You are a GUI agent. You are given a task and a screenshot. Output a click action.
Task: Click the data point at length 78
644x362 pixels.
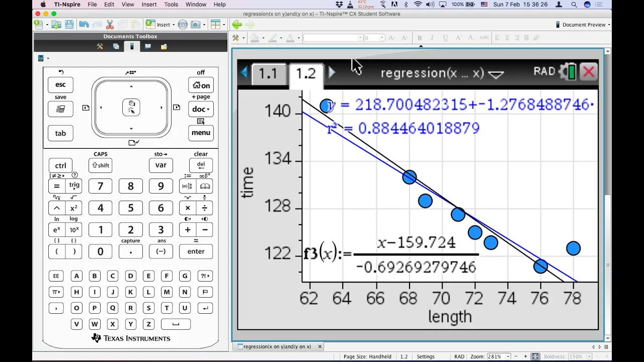573,248
